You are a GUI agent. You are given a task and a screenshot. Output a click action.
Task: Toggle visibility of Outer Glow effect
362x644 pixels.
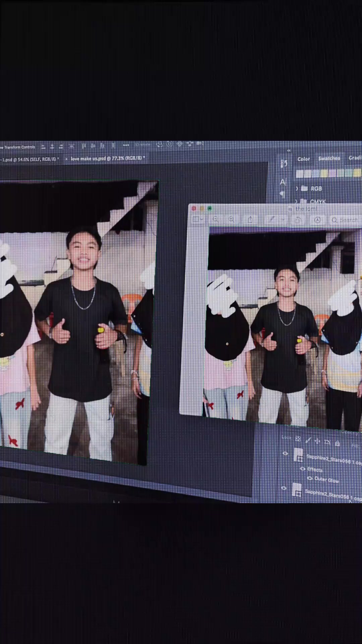(x=310, y=478)
